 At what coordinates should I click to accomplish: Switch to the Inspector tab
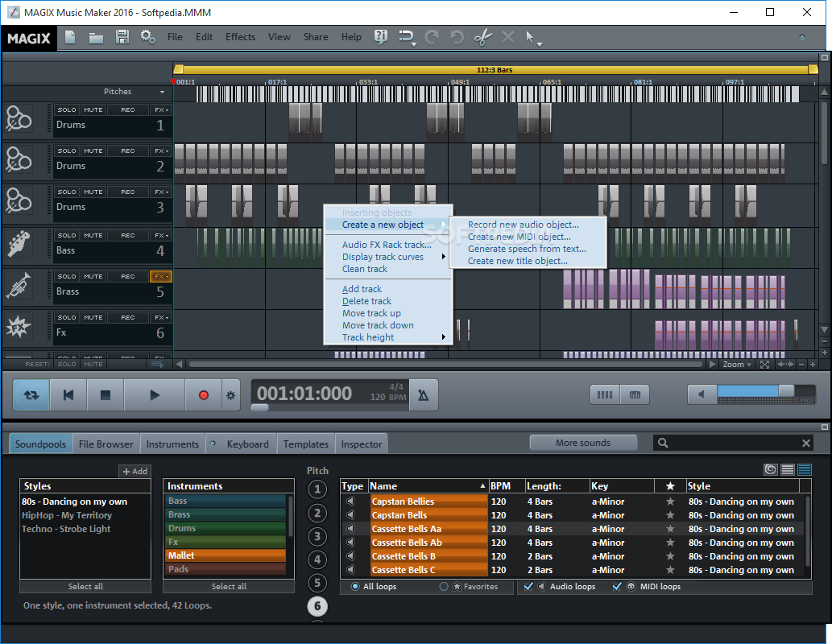point(362,444)
